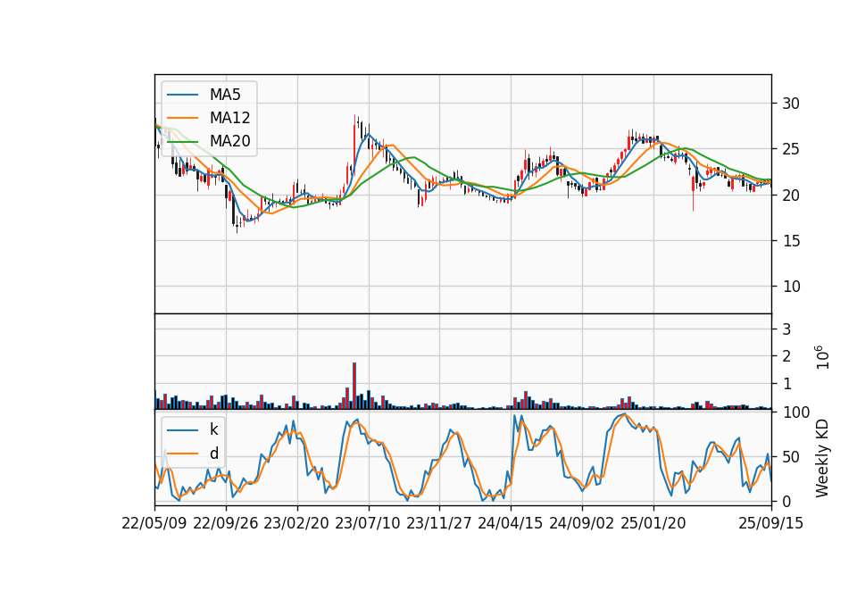Click the price axis label 20
This screenshot has height=616, width=857.
[x=790, y=196]
